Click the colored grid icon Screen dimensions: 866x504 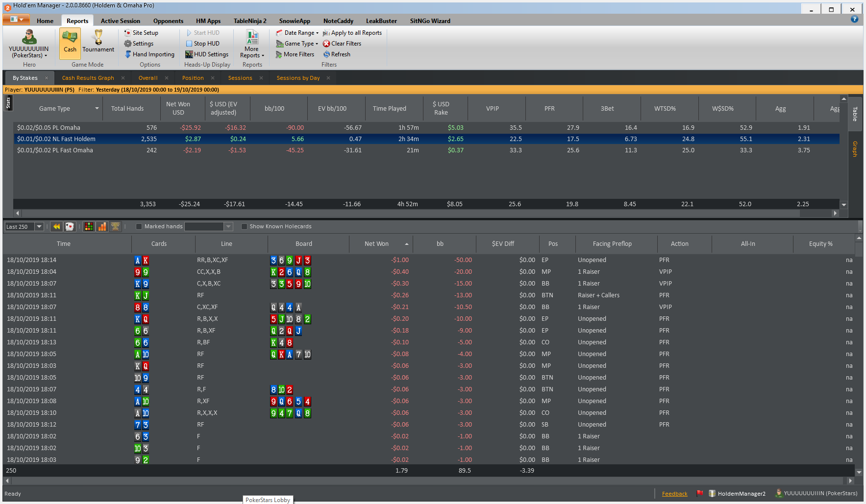(89, 226)
